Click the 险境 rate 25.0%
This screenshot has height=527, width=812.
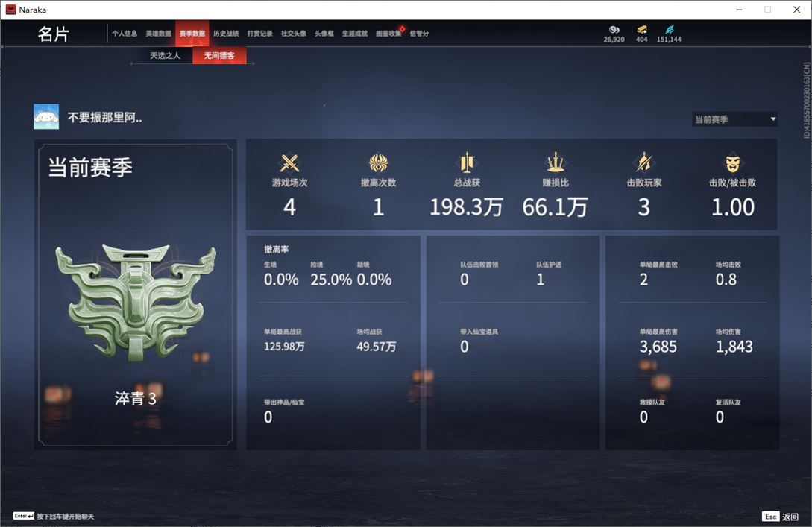click(x=331, y=280)
